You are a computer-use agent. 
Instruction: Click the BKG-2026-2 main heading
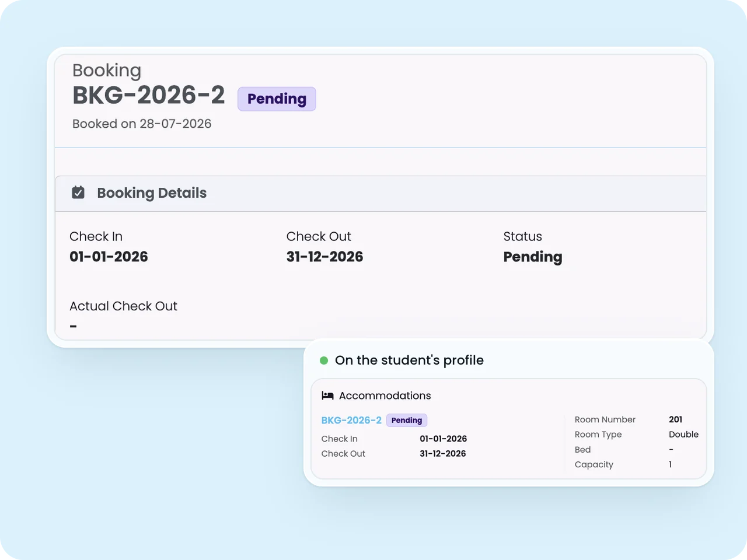(148, 95)
